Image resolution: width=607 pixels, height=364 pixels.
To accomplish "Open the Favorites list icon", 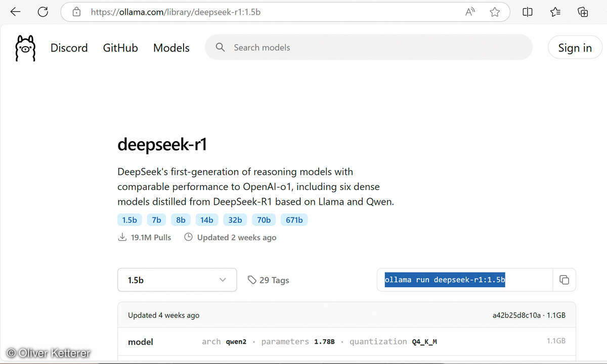I will 555,12.
